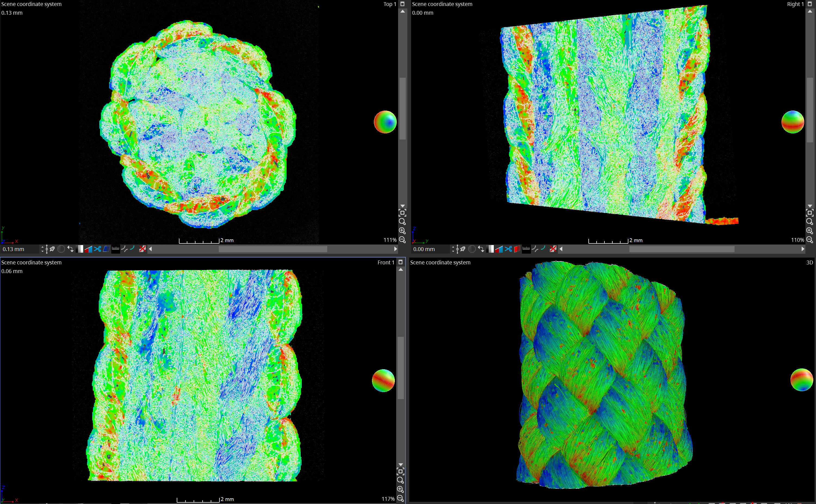Toggle cyan curve icon in Right view toolbar
The image size is (816, 504).
coord(544,248)
